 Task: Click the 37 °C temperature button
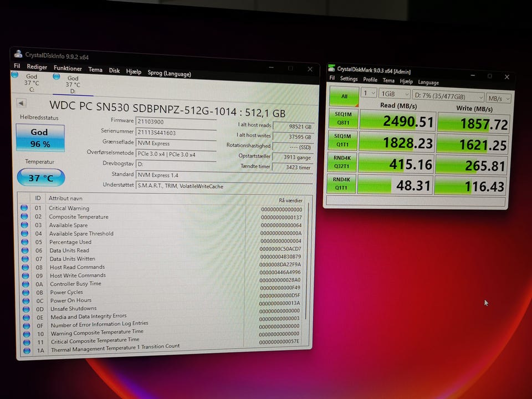(x=40, y=177)
